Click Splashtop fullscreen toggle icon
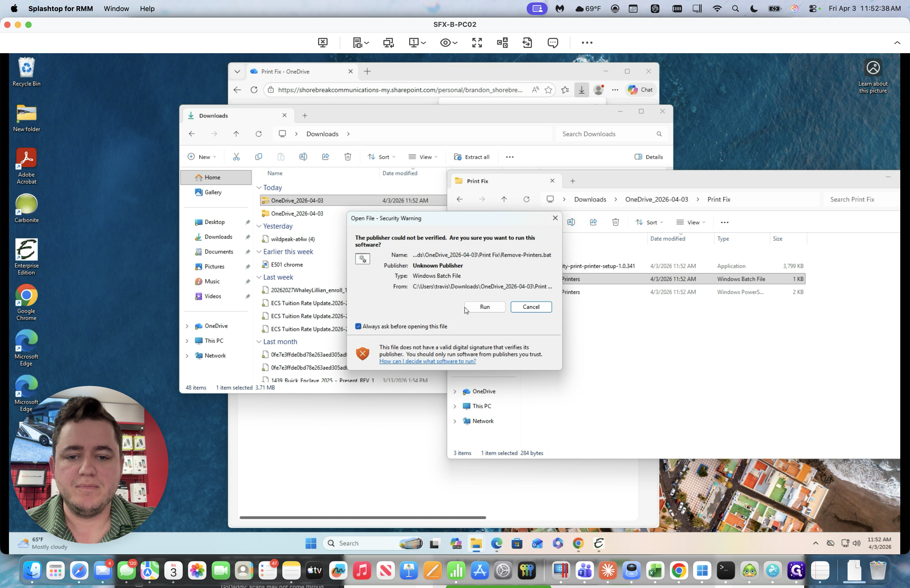This screenshot has height=588, width=910. (477, 43)
